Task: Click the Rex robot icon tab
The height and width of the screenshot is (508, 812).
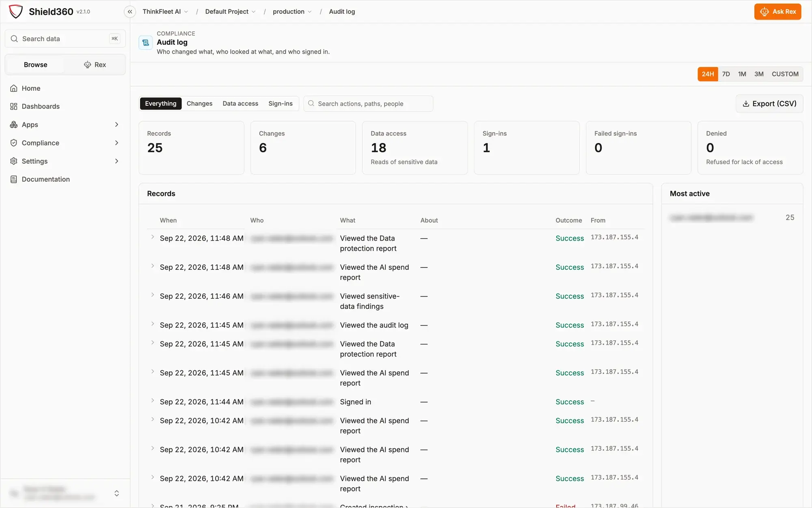Action: pos(87,65)
